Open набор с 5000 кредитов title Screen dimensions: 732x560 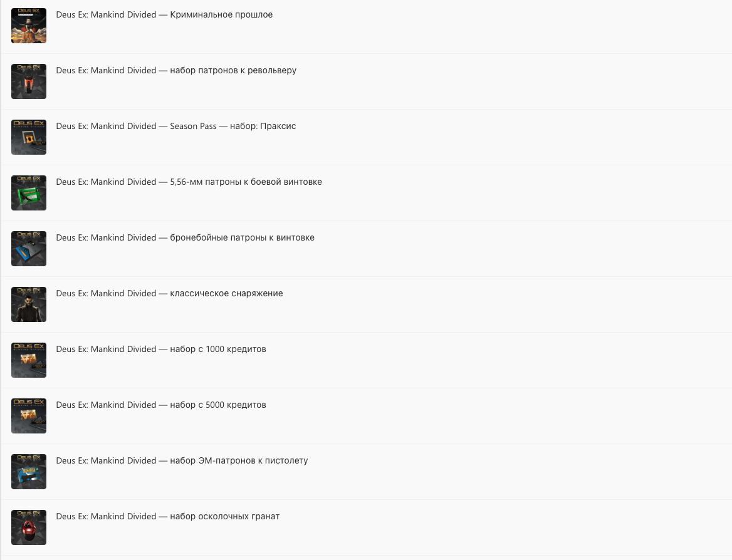click(161, 405)
